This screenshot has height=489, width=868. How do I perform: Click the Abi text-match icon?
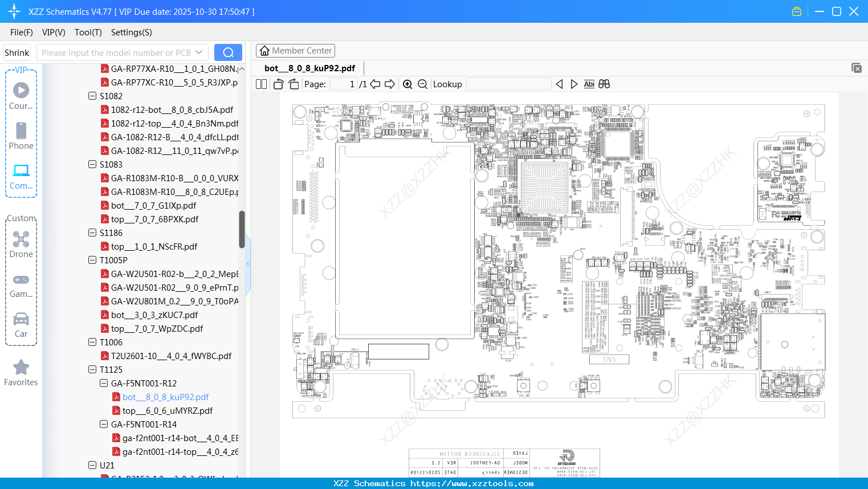click(x=589, y=84)
